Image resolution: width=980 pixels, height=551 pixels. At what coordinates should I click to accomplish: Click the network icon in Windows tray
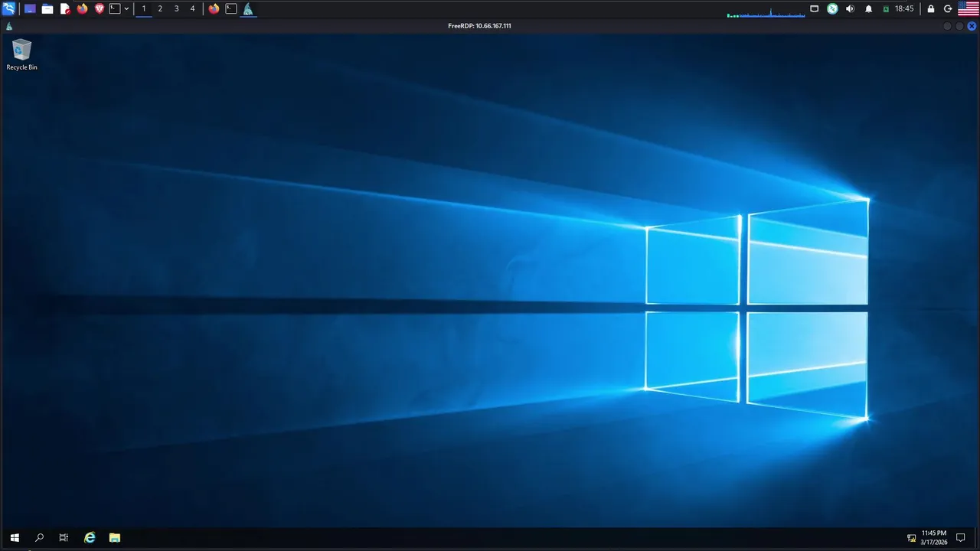(x=912, y=538)
